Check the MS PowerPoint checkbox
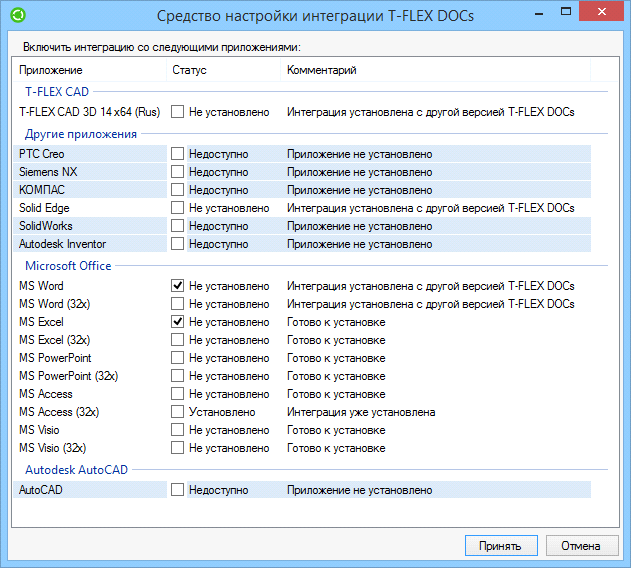 (177, 358)
